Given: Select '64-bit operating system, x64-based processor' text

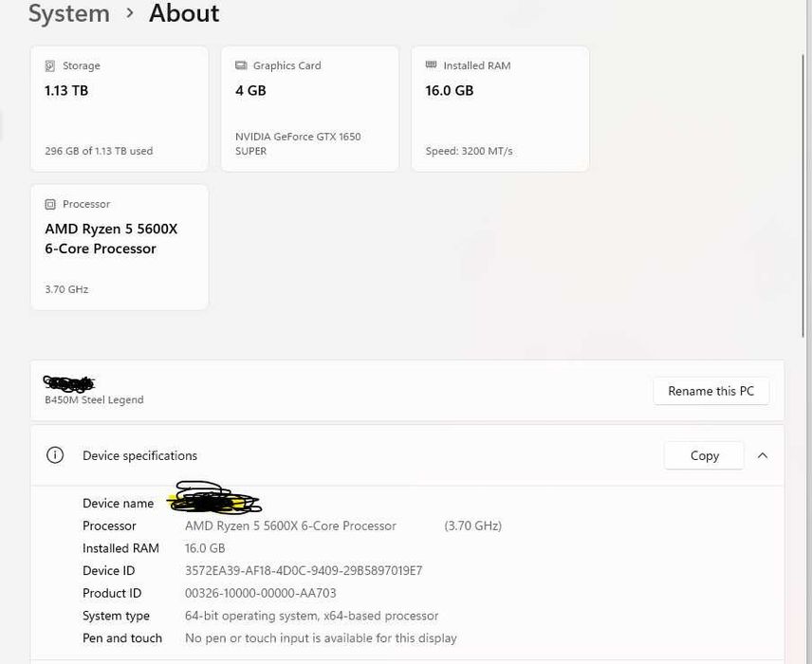Looking at the screenshot, I should tap(312, 616).
